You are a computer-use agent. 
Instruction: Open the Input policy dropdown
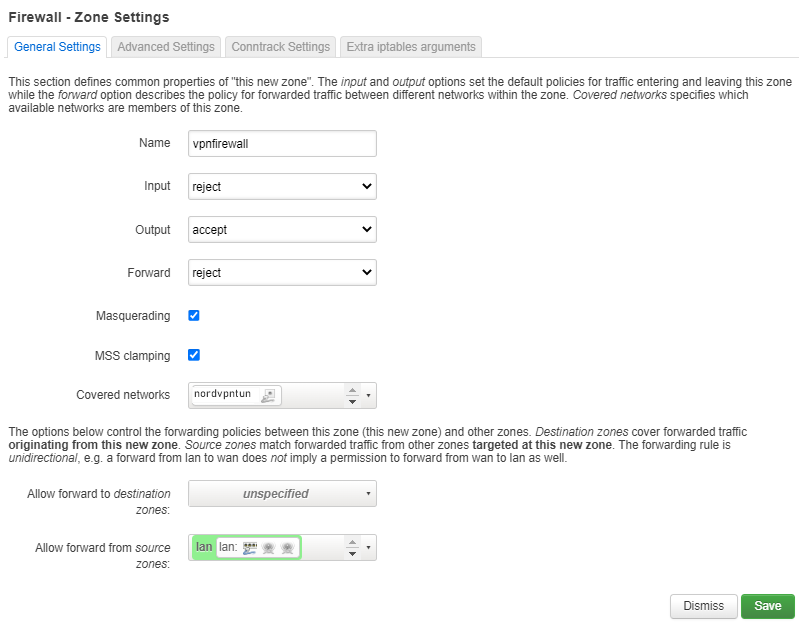coord(282,186)
